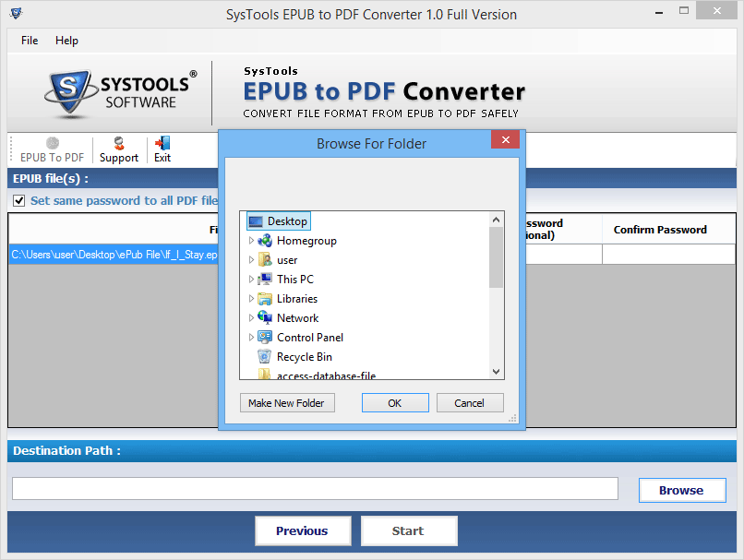The width and height of the screenshot is (744, 560).
Task: Click the Confirm Password cell in file row
Action: 669,254
